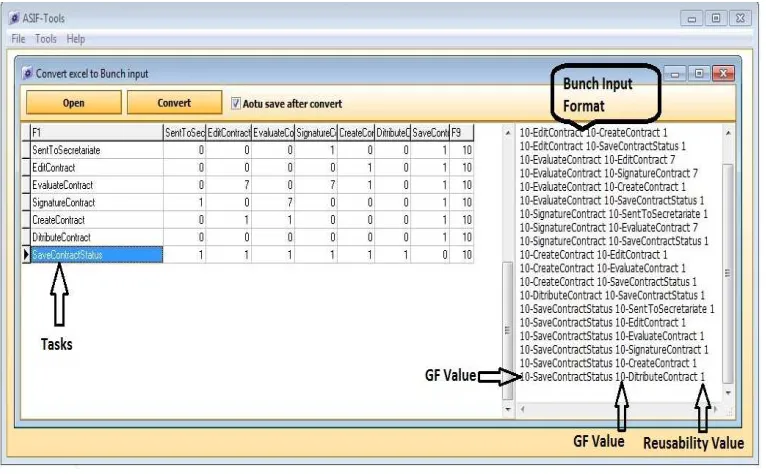Click scroll down arrow of grid panel scrollbar
The width and height of the screenshot is (766, 474).
[x=508, y=409]
